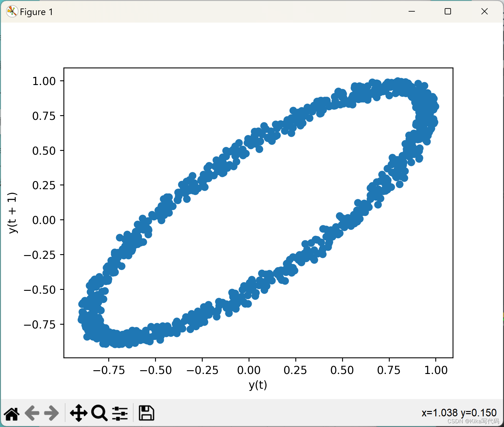Image resolution: width=504 pixels, height=427 pixels.
Task: Click the Matplotlib icon in the title bar
Action: pyautogui.click(x=12, y=12)
